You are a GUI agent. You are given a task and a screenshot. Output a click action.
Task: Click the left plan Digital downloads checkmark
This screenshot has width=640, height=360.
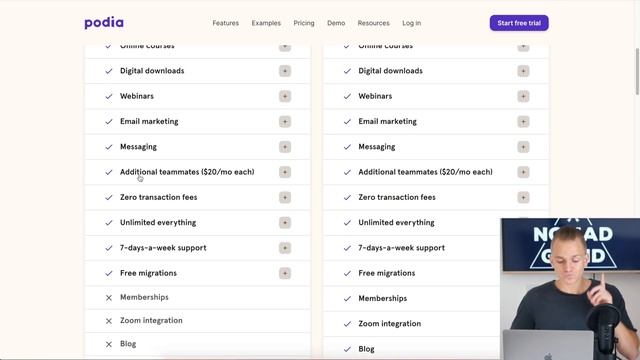pos(109,71)
